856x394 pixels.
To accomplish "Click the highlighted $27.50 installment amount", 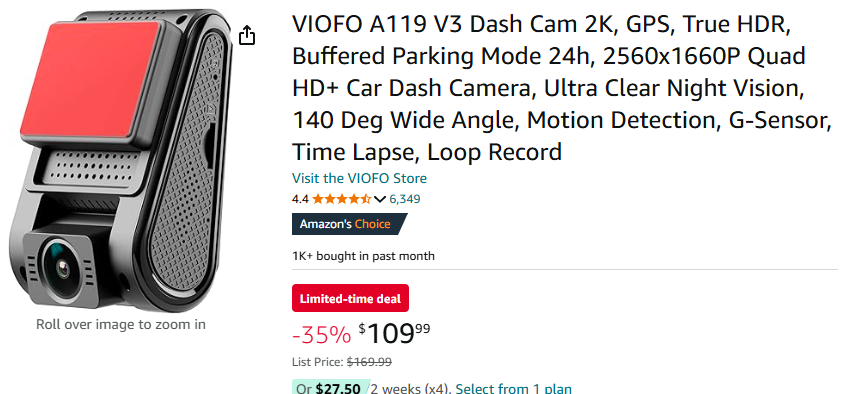I will click(x=338, y=389).
